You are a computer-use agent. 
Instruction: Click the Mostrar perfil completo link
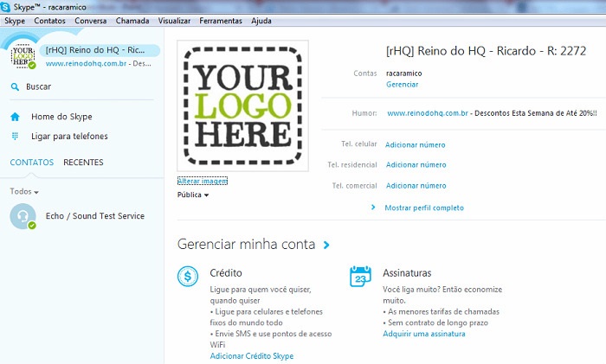[424, 208]
